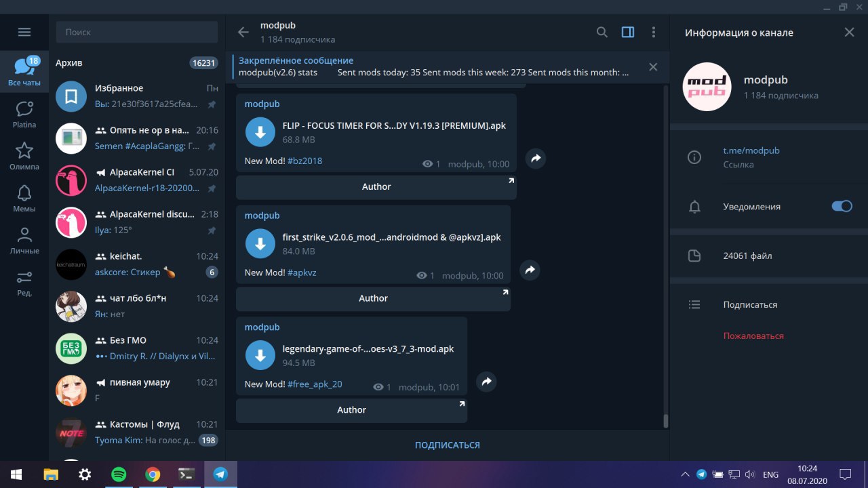Screen dimensions: 868x488
Task: Open the modpub channel avatar picture
Action: [707, 87]
